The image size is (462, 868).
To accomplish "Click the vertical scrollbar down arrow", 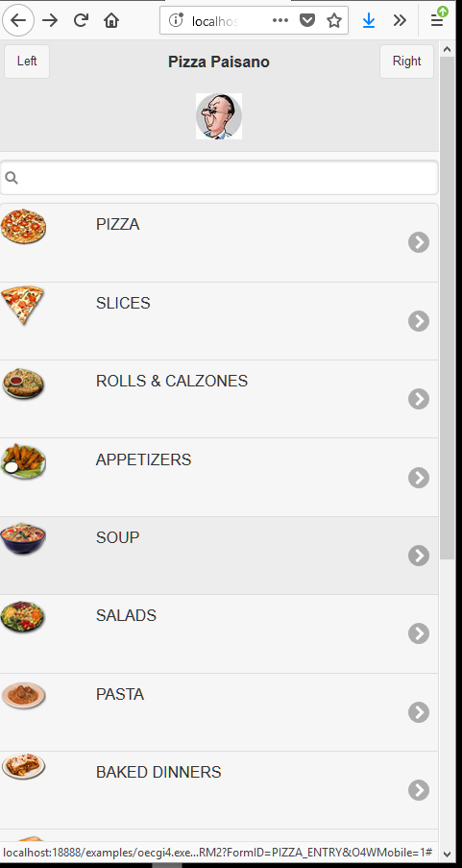I will click(x=447, y=853).
